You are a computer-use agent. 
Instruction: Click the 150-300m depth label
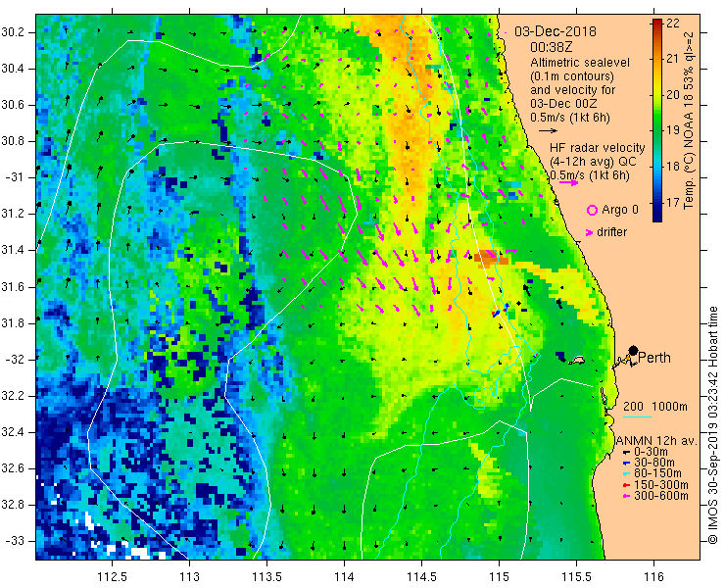(660, 485)
